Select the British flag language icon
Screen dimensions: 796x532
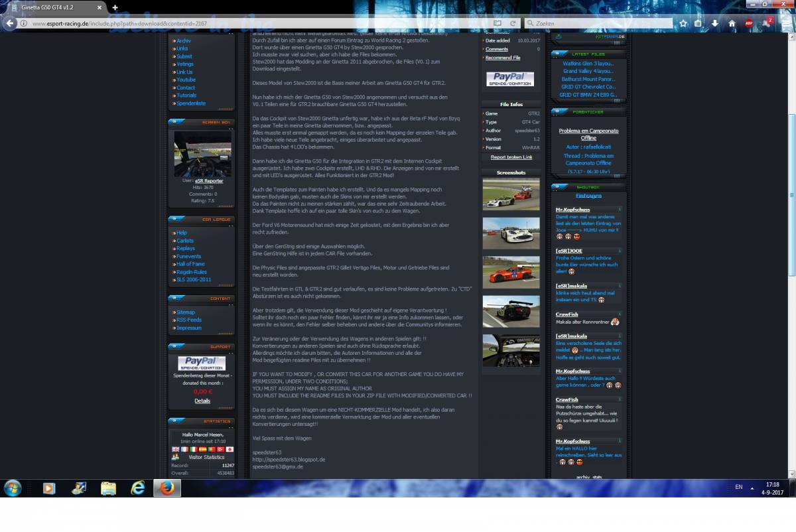pos(175,449)
